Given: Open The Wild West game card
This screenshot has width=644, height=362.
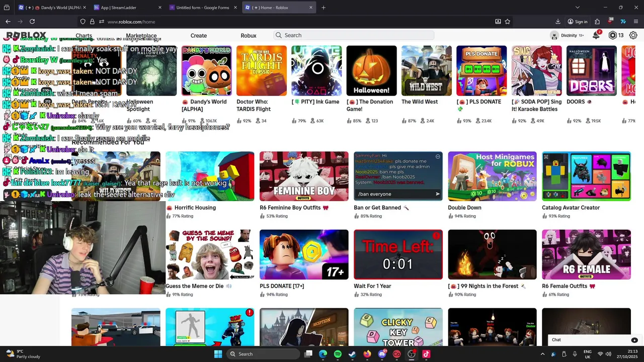Looking at the screenshot, I should pos(427,70).
